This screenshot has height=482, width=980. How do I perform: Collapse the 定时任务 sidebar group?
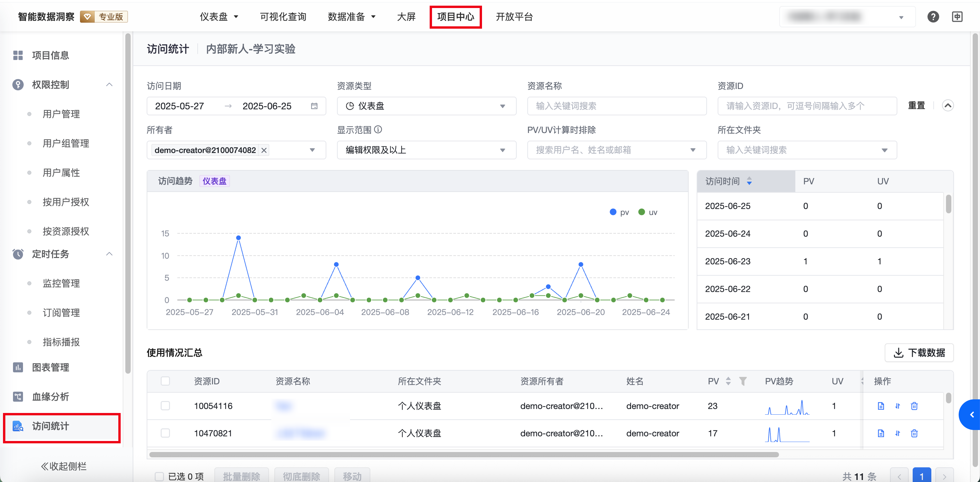tap(109, 254)
